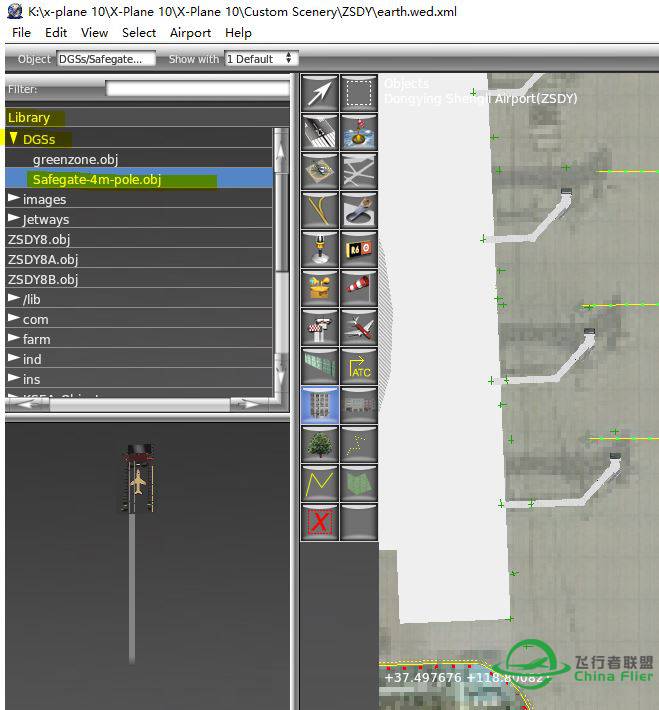Choose the Windsock tool
The image size is (659, 710).
click(359, 288)
